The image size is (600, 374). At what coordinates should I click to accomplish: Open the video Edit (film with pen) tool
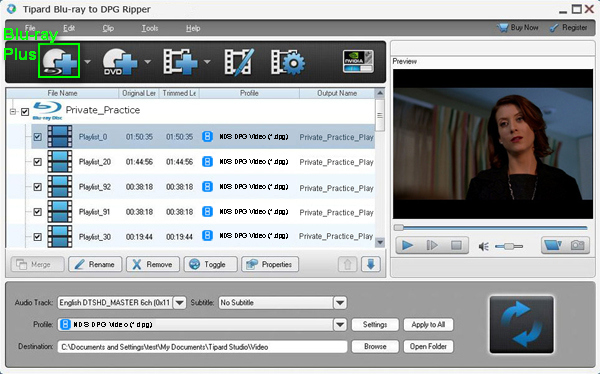coord(239,61)
